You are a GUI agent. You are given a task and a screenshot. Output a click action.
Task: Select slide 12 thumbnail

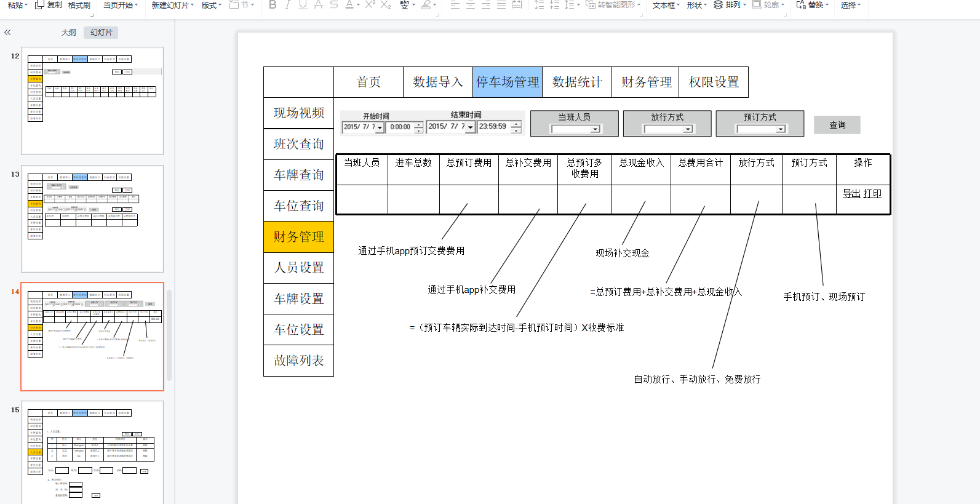click(92, 101)
